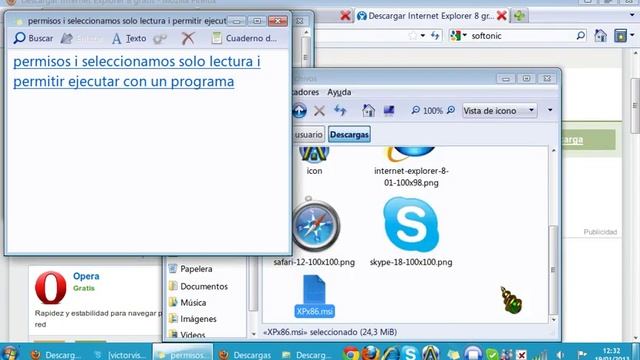Launch Chrome from the taskbar
640x360 pixels.
coord(351,353)
